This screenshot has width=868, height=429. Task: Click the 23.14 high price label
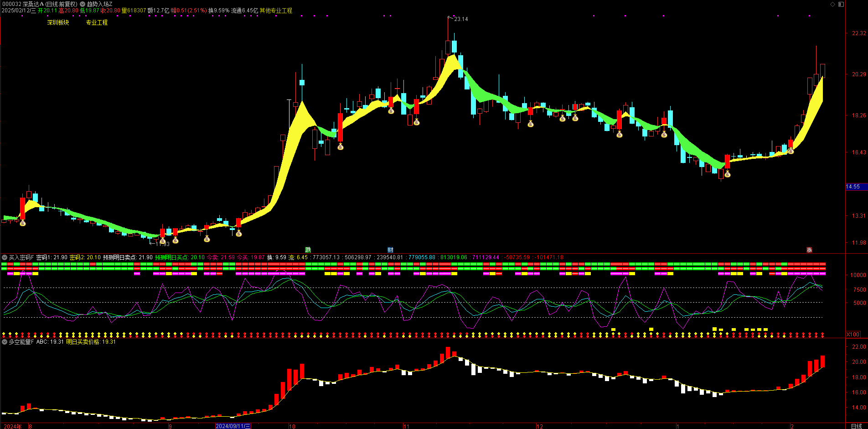coord(461,19)
